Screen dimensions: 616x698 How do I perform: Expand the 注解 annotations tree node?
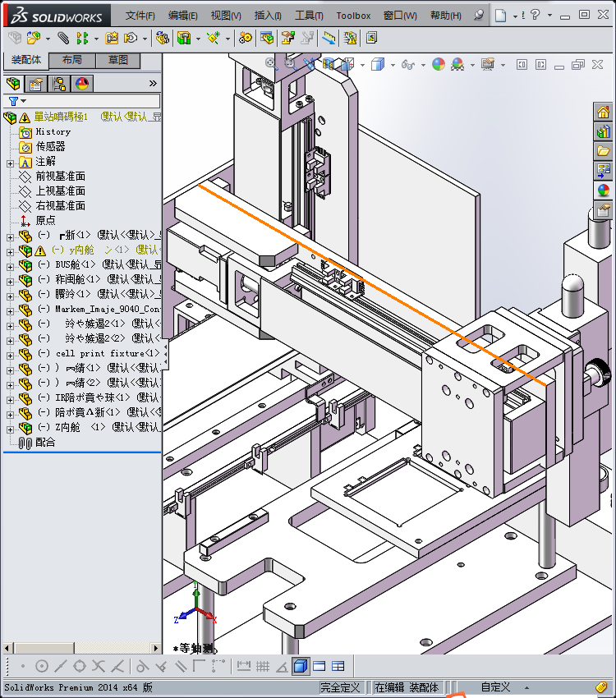click(10, 163)
